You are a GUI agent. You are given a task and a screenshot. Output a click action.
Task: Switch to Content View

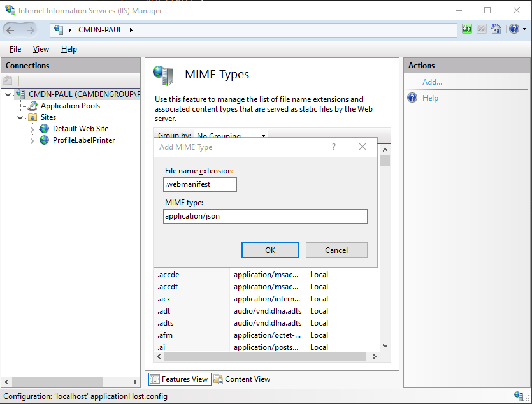point(242,379)
